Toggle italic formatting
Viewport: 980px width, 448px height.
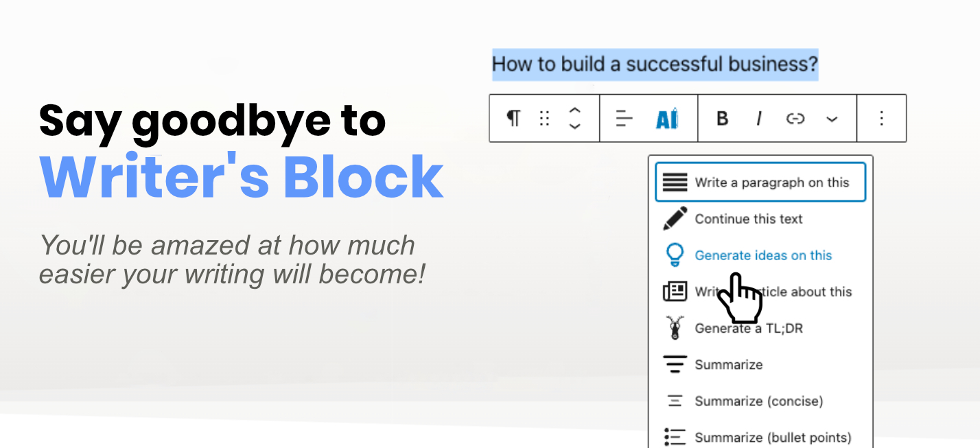758,119
